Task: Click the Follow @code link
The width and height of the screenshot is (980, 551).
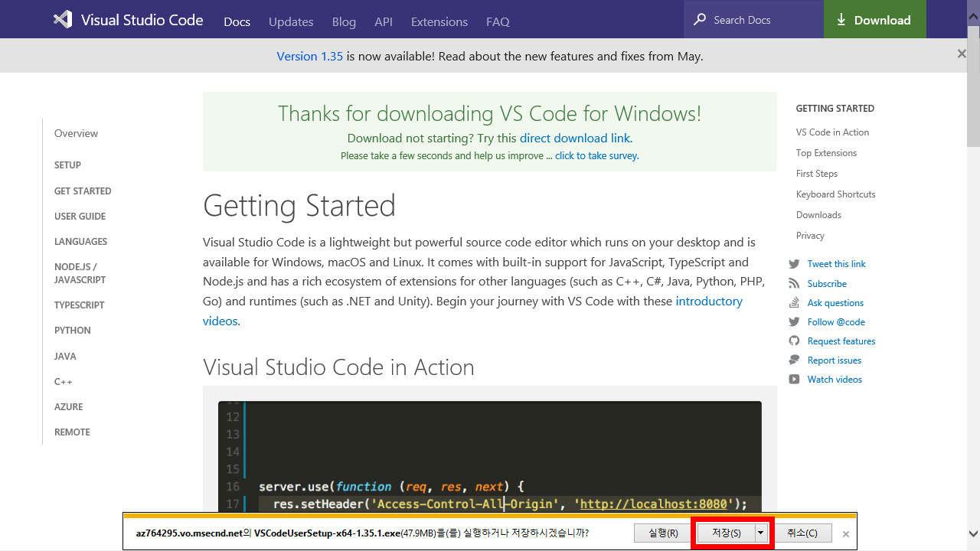Action: pos(836,322)
